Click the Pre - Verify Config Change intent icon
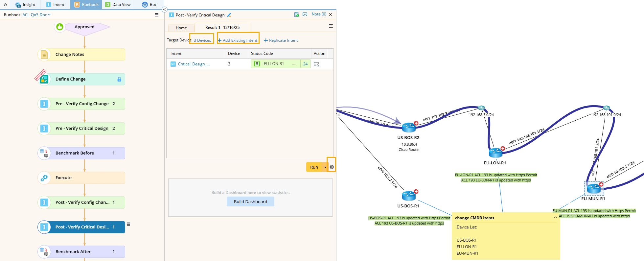644x261 pixels. [44, 104]
